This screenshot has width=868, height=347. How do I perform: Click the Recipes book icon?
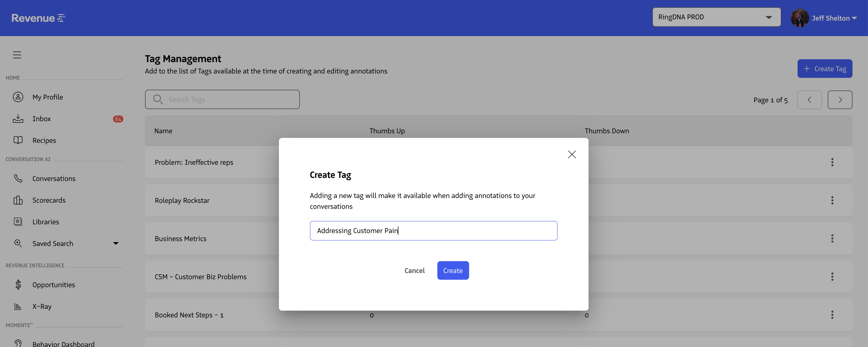click(x=18, y=140)
